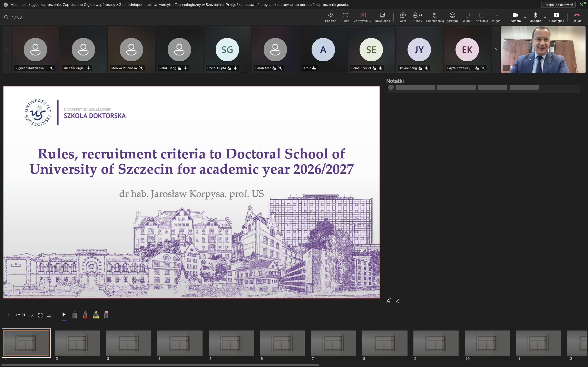
Task: Toggle the Kamera camera on/off
Action: [x=515, y=17]
